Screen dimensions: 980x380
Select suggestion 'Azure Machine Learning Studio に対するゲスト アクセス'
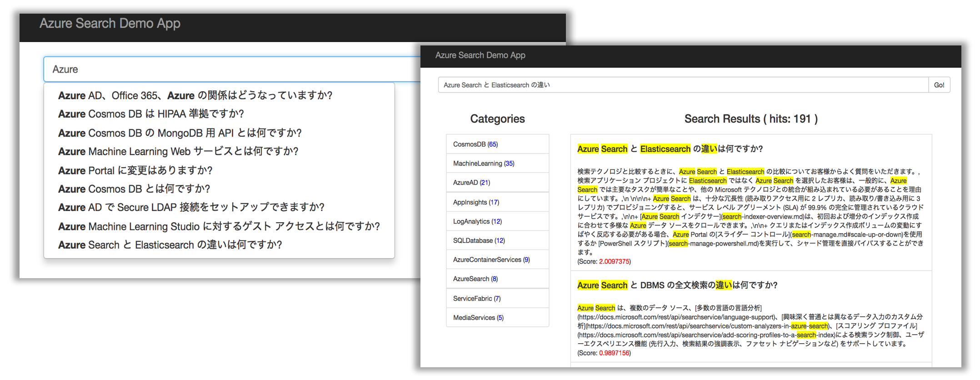point(219,226)
